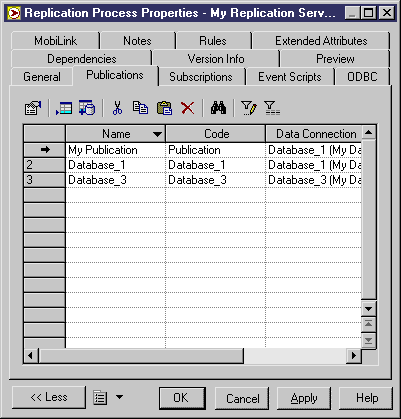Click the scroll-to-bottom arrow in the vertical scrollbar
Viewport: 401px width, 419px height.
(368, 340)
